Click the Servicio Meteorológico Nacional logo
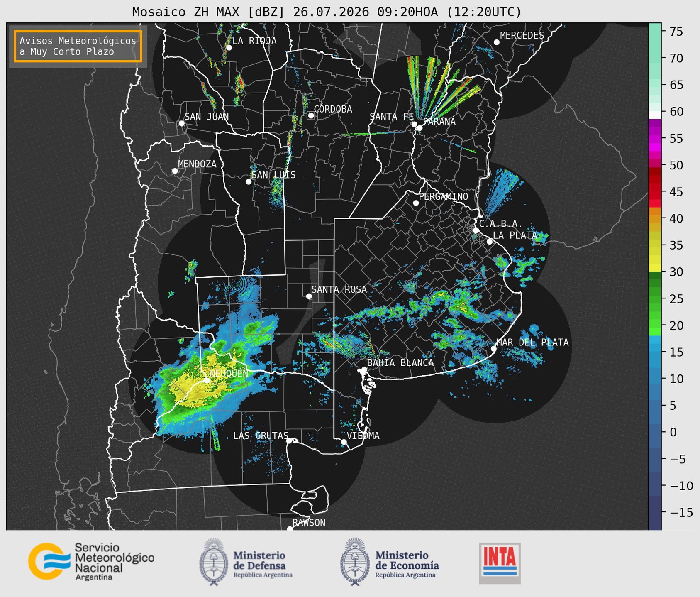 tap(91, 561)
